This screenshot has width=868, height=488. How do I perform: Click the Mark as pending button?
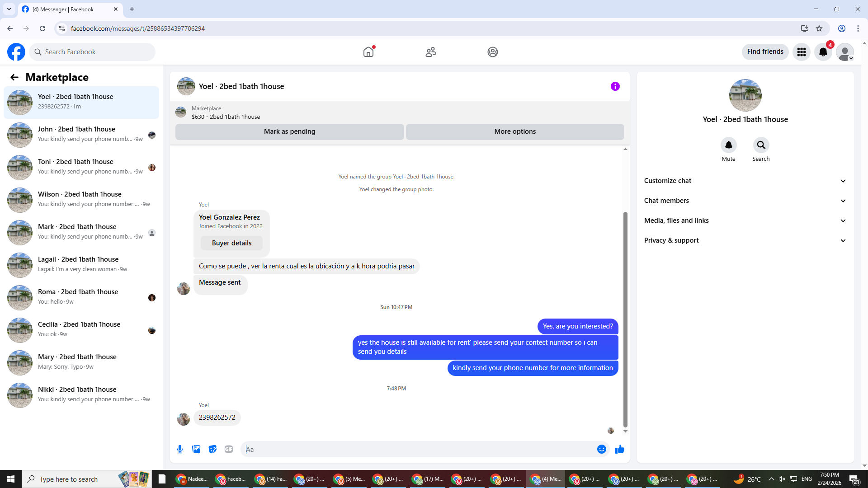pos(289,131)
